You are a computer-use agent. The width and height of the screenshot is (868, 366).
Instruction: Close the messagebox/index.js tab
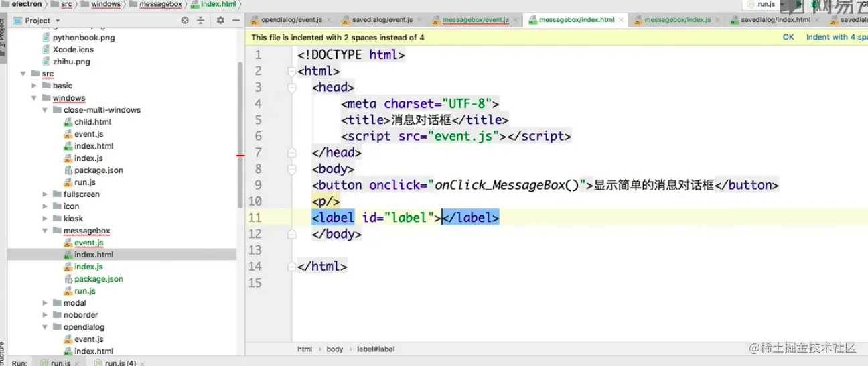[717, 20]
